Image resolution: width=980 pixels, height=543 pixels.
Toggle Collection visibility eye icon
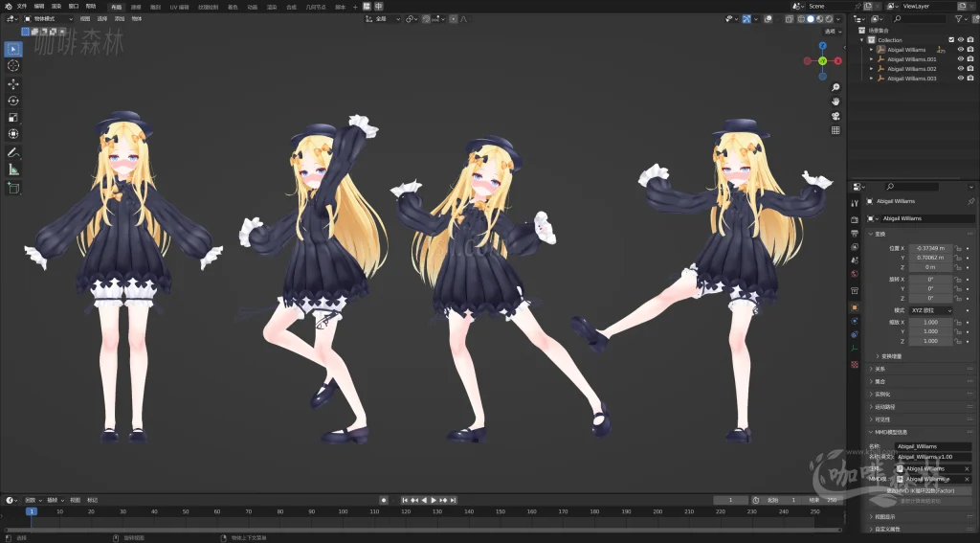pos(961,39)
